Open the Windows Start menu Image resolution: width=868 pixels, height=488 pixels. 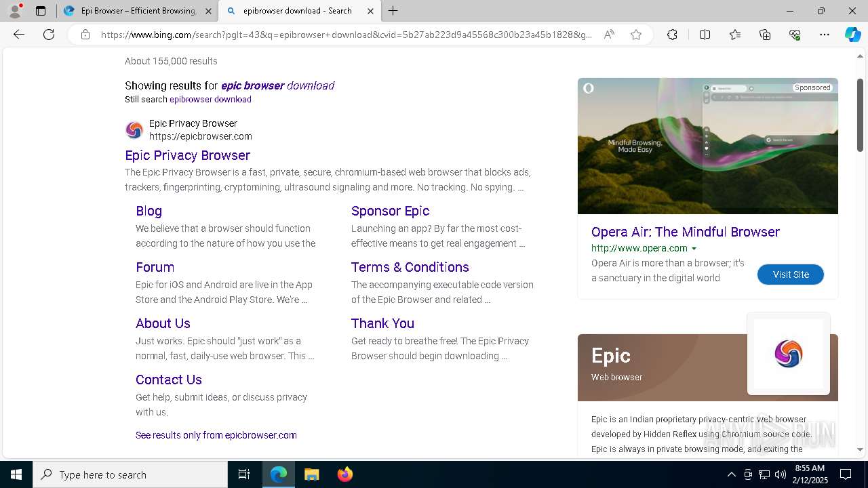(16, 474)
